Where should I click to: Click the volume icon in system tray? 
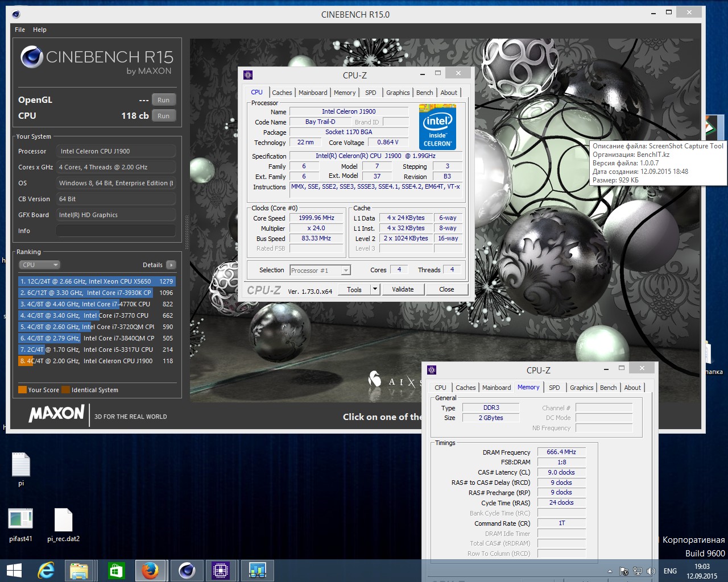651,571
